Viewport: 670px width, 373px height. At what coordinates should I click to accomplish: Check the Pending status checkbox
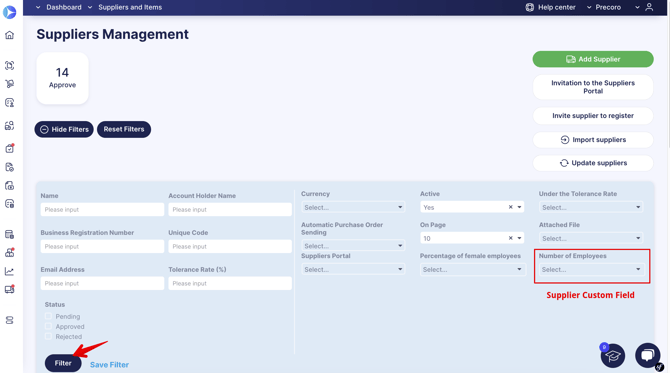[x=48, y=317]
